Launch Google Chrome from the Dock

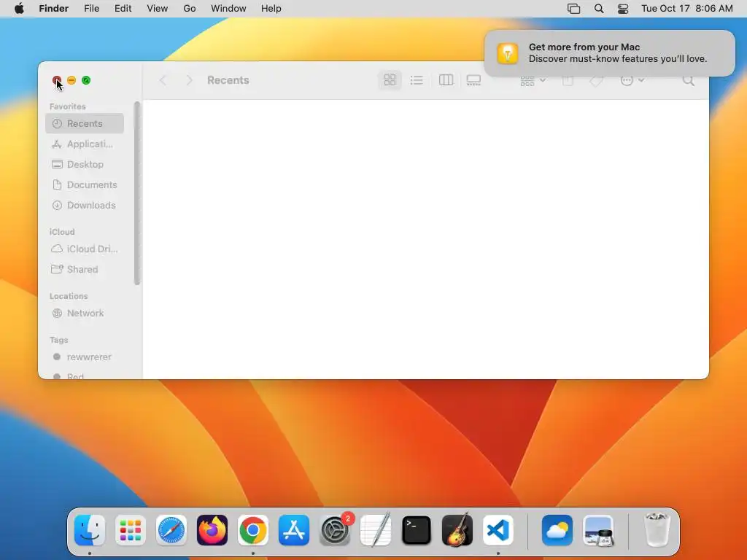[x=253, y=530]
